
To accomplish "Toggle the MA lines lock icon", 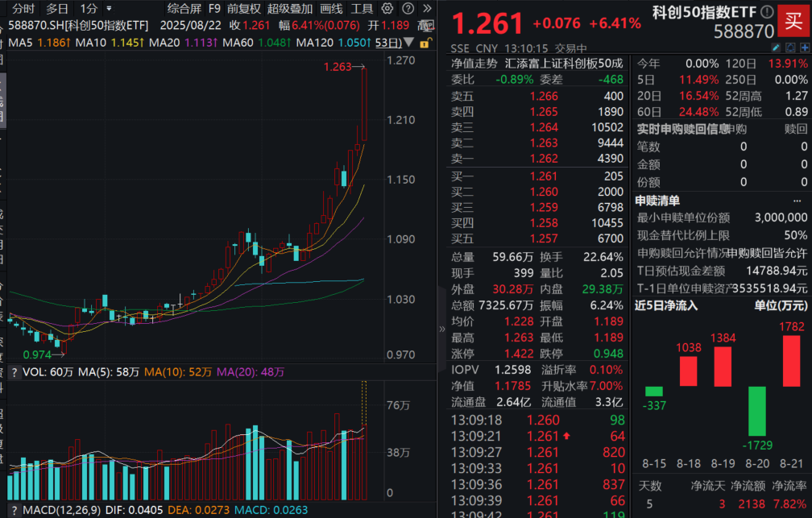I will (x=425, y=42).
